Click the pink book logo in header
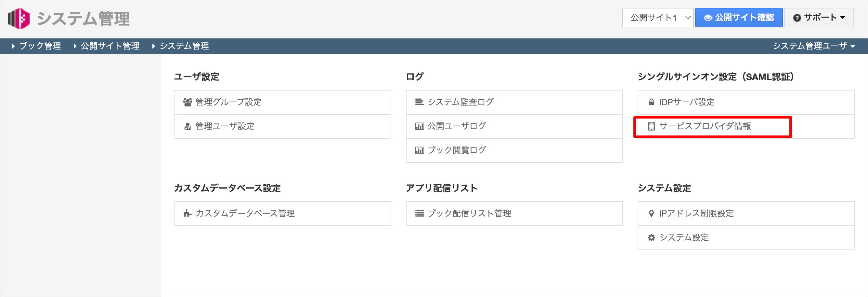This screenshot has width=868, height=297. click(x=19, y=18)
